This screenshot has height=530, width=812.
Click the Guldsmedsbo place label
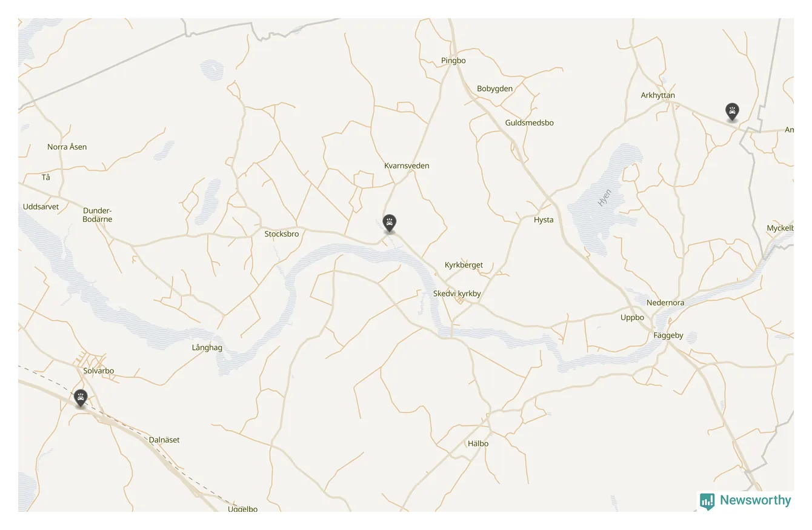530,122
